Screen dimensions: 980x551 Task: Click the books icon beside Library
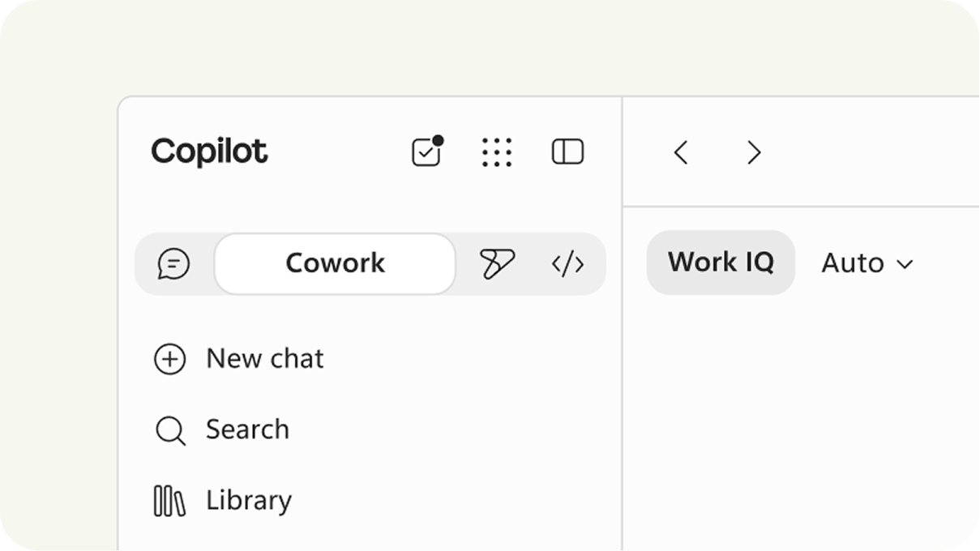(x=169, y=502)
